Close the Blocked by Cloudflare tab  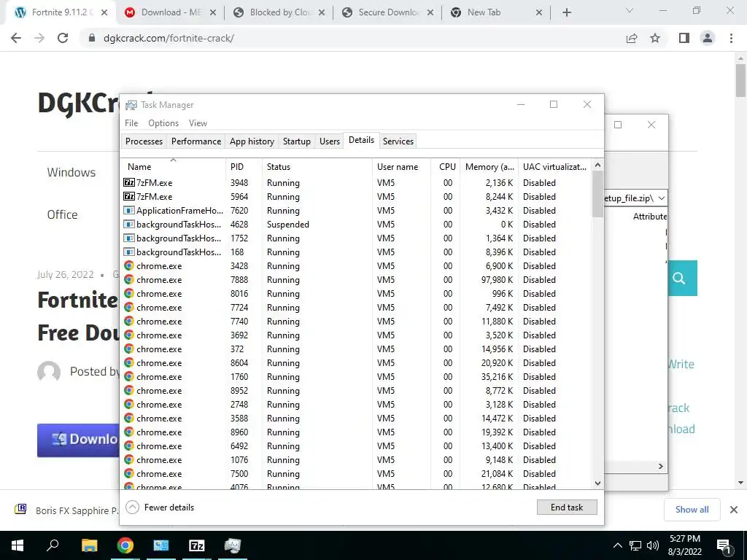coord(322,13)
